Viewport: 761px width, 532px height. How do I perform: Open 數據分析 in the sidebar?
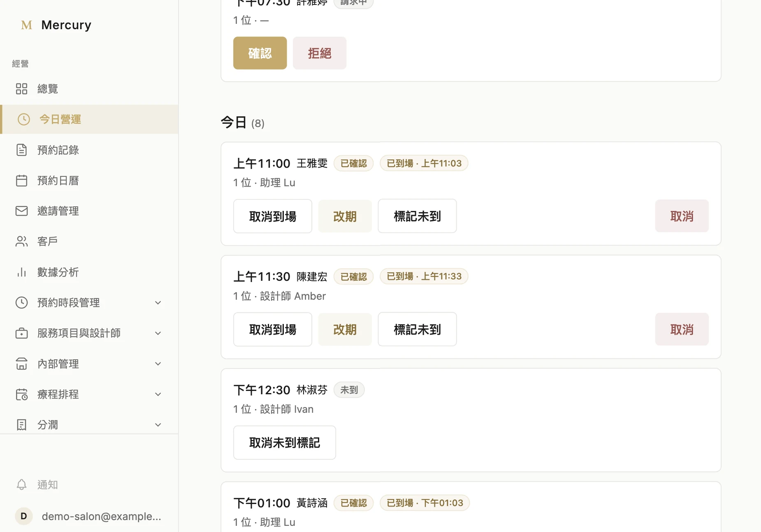click(x=89, y=272)
